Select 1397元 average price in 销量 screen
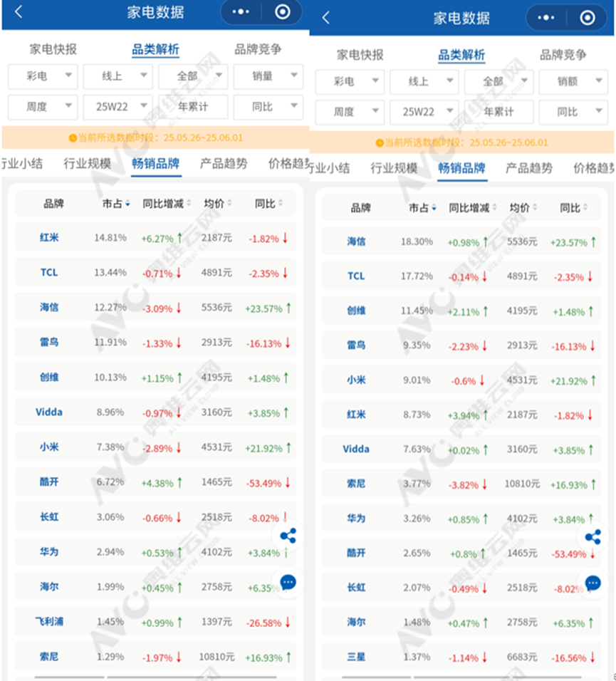The image size is (616, 681). click(x=216, y=621)
